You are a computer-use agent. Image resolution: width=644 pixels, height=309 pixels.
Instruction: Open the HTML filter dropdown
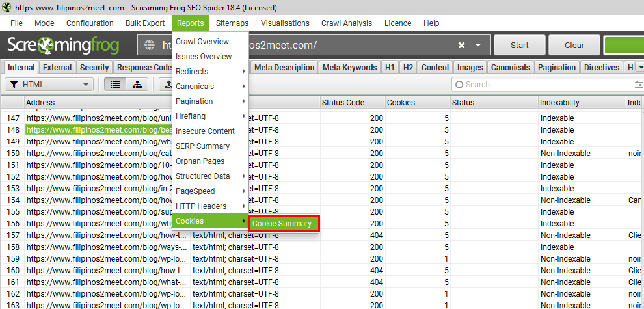(49, 85)
